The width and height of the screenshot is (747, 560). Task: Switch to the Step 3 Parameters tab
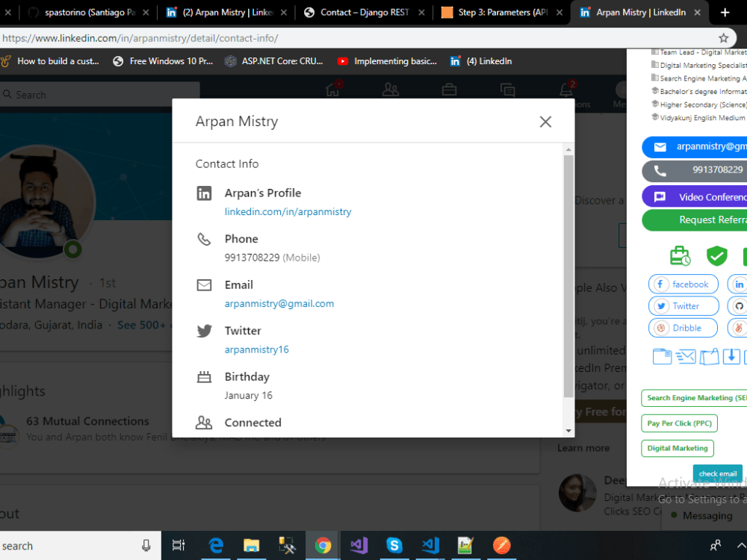click(501, 12)
